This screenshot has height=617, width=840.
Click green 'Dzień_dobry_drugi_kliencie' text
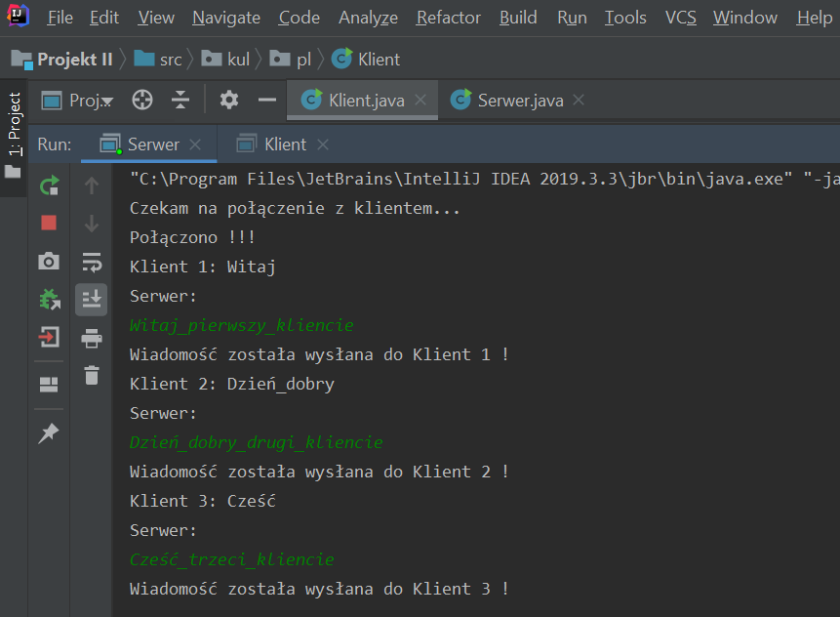click(256, 443)
